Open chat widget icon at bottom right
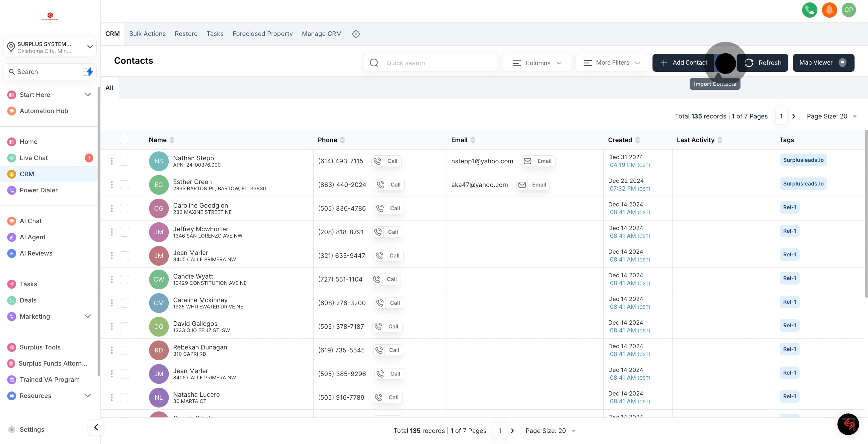This screenshot has height=444, width=868. [848, 424]
